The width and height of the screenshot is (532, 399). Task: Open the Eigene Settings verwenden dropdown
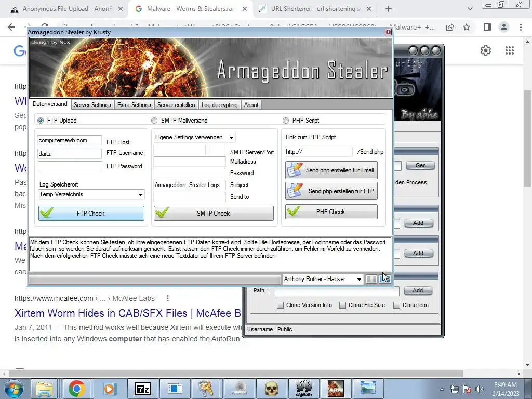[x=194, y=137]
